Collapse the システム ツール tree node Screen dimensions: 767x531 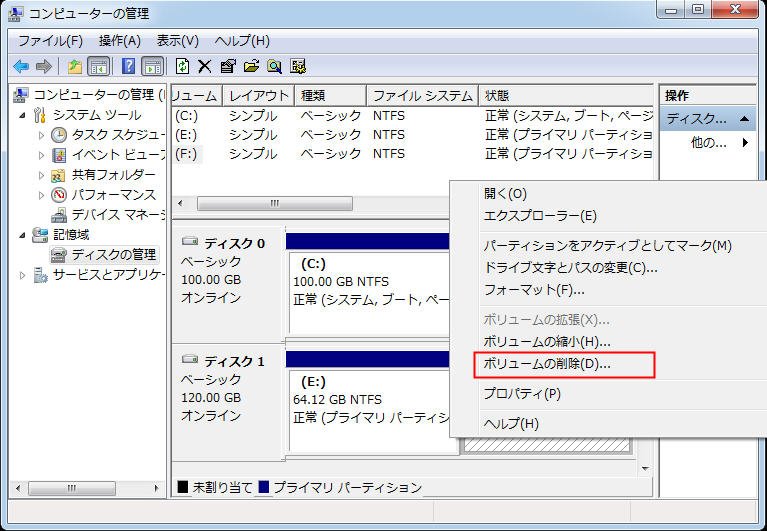pyautogui.click(x=23, y=116)
